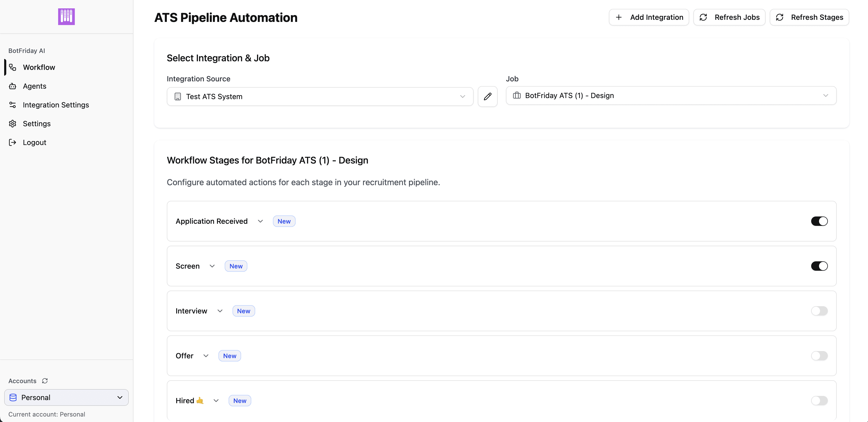Screen dimensions: 868x422
Task: Click the New badge on Screen stage
Action: (236, 266)
